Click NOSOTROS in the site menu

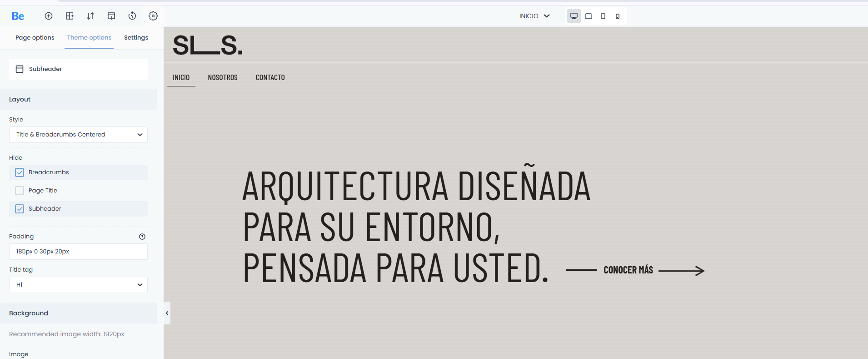click(223, 78)
